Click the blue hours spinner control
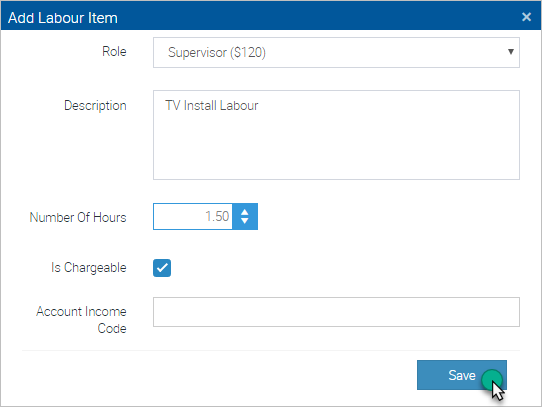The image size is (542, 407). (245, 216)
